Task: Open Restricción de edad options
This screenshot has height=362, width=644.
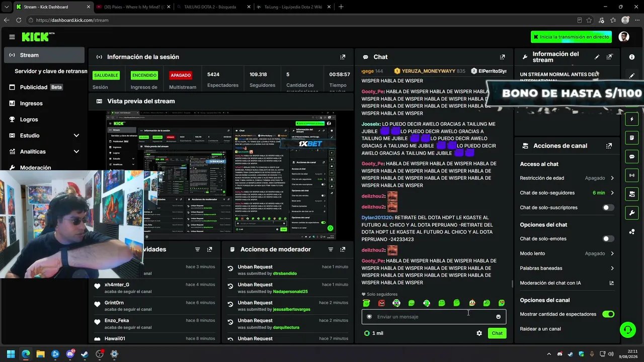Action: (x=567, y=178)
